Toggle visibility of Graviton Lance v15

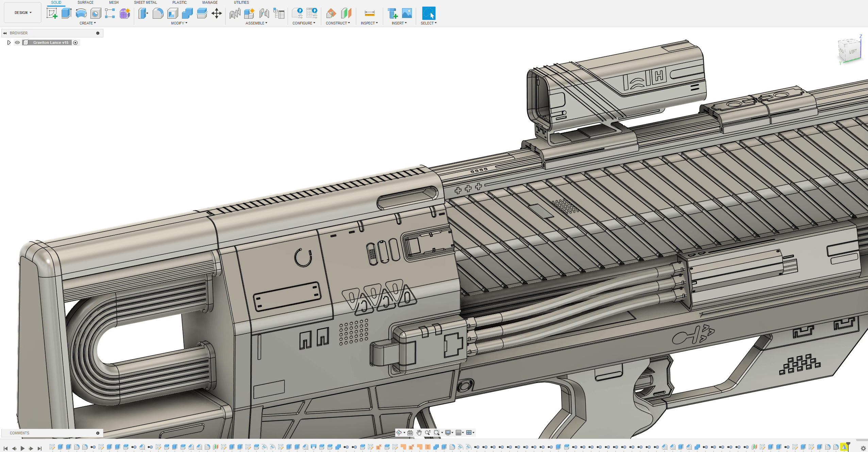[x=17, y=42]
